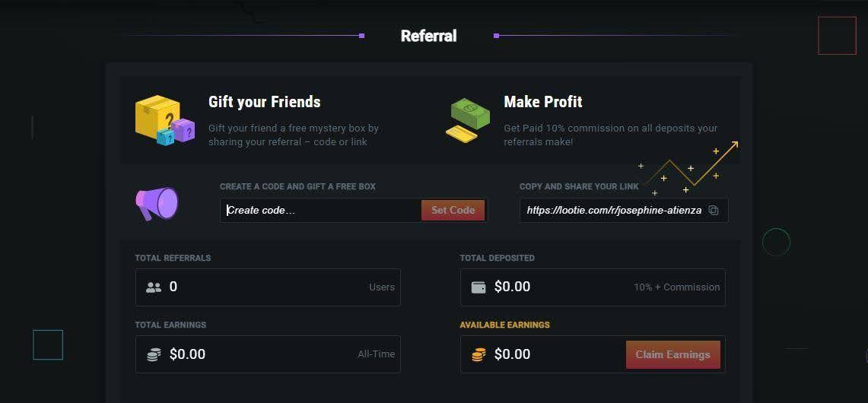Image resolution: width=868 pixels, height=403 pixels.
Task: Click the All-Time Total Earnings box
Action: click(x=268, y=354)
